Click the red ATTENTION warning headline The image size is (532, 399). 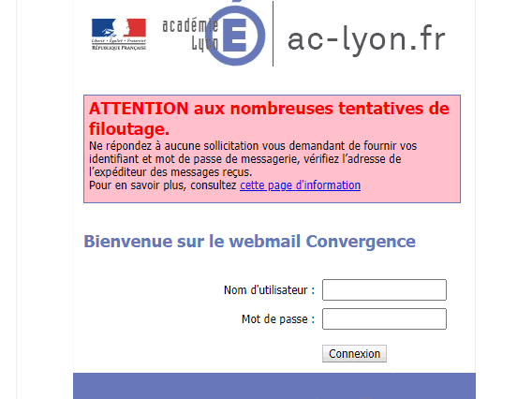pyautogui.click(x=269, y=118)
